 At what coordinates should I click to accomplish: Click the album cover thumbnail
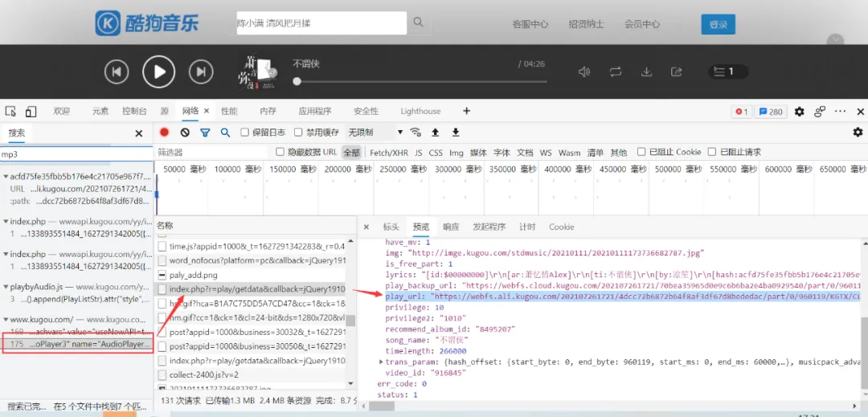tap(259, 72)
